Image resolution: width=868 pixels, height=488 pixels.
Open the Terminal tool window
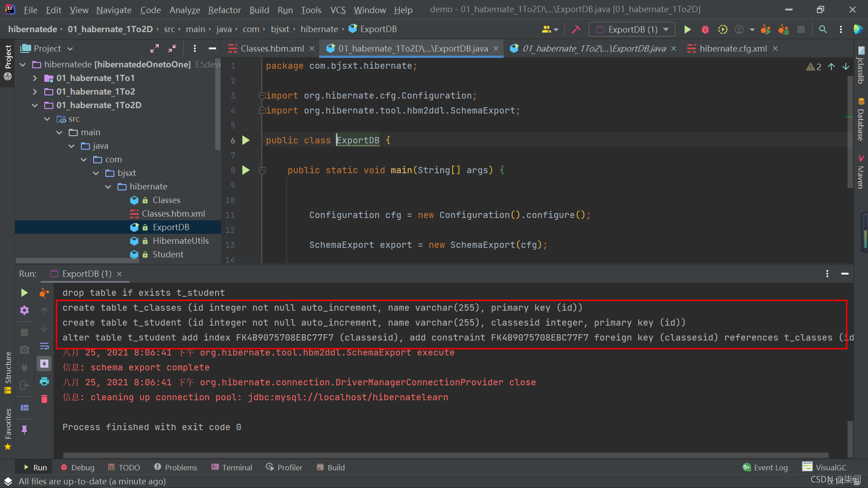pyautogui.click(x=231, y=467)
